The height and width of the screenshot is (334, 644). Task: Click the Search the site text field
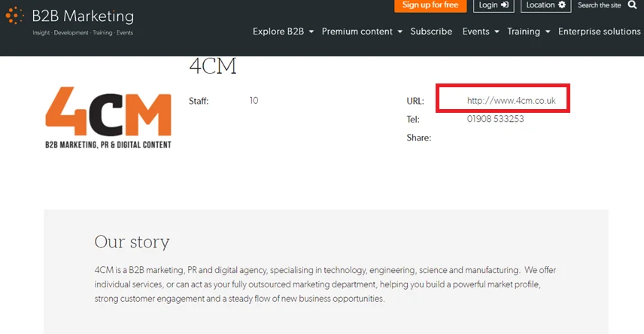[x=600, y=5]
